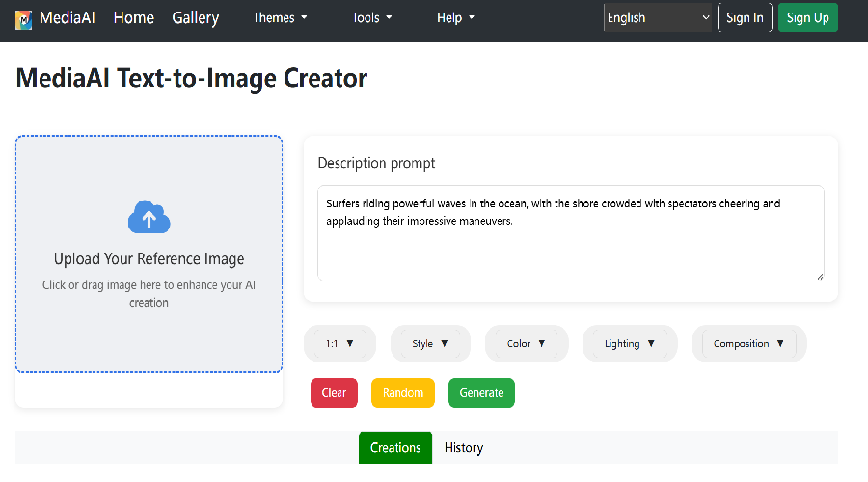Open the Help dropdown menu
The width and height of the screenshot is (868, 482).
tap(455, 17)
